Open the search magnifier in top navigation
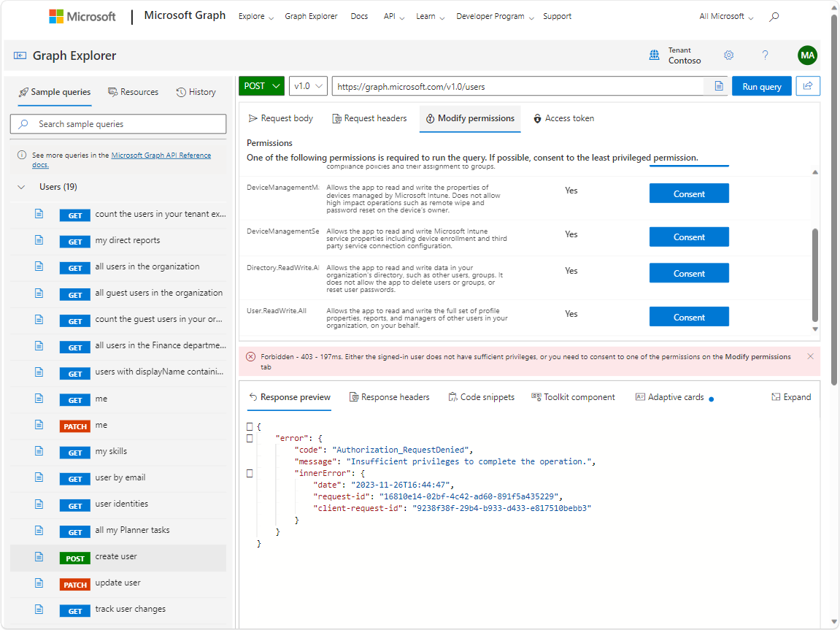The image size is (840, 630). 774,17
